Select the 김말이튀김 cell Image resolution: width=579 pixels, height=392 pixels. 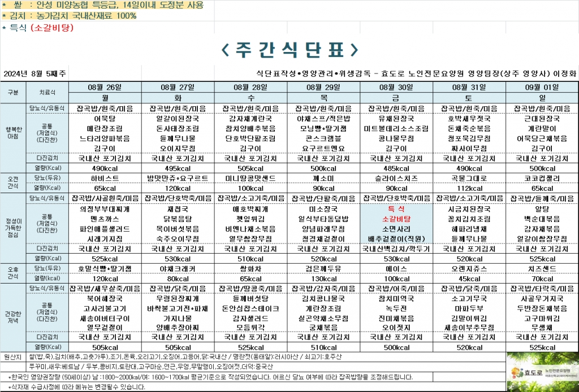[469, 318]
